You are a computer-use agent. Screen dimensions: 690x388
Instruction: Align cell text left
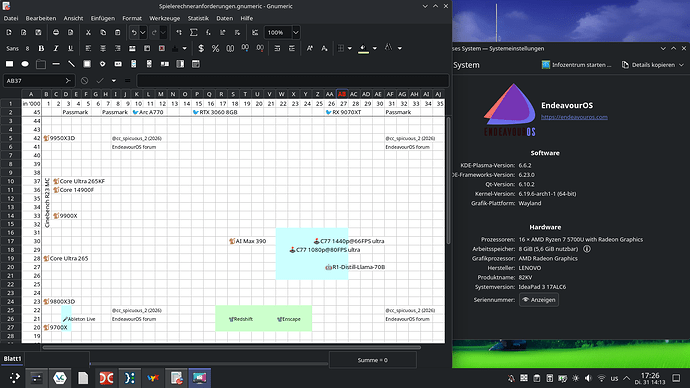pyautogui.click(x=88, y=48)
